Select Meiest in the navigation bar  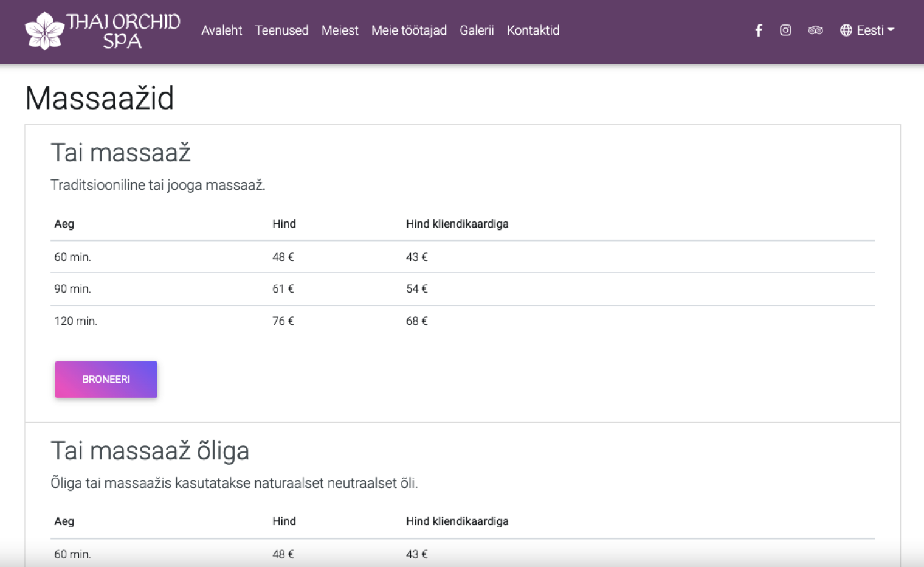340,30
